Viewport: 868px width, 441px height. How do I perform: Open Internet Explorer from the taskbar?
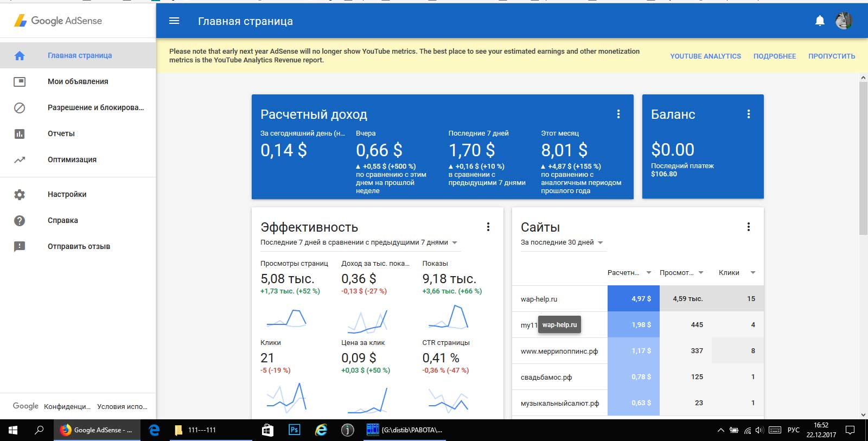[x=321, y=430]
